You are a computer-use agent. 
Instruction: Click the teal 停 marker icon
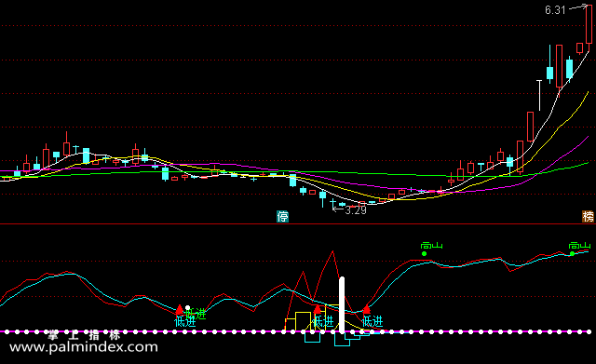click(x=282, y=217)
